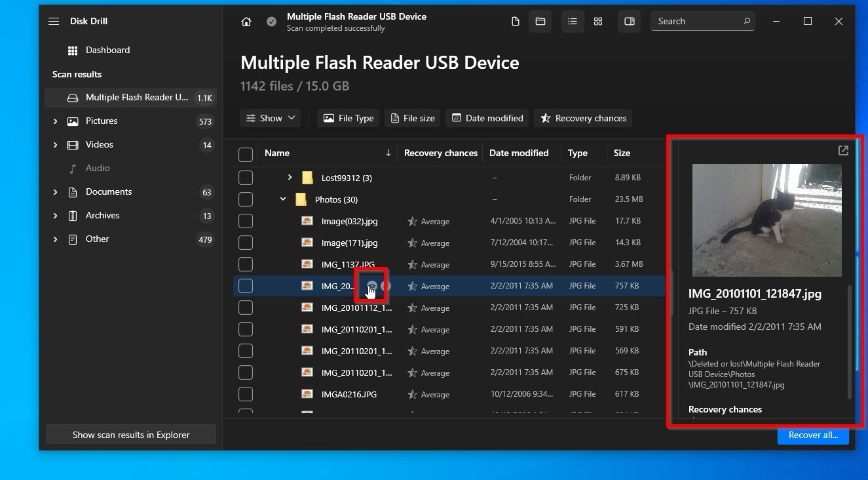Screen dimensions: 868x480
Task: Tick the checkbox next to Image(032).jpg
Action: 246,221
